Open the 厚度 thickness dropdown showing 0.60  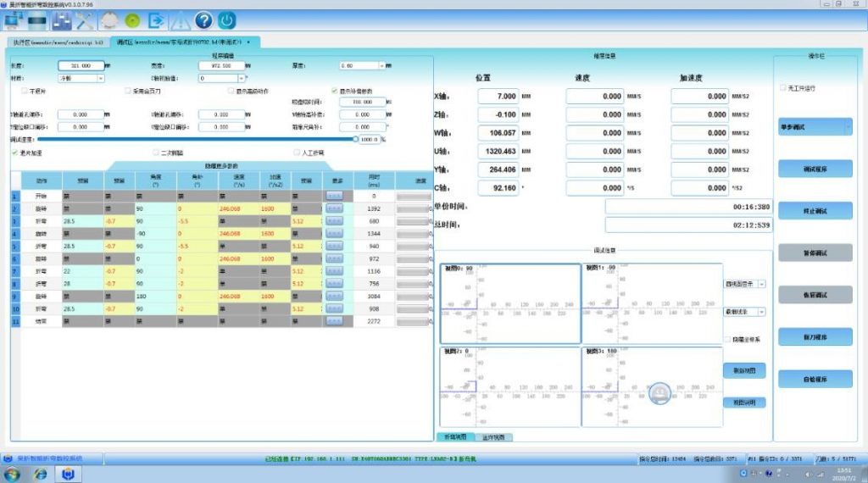381,66
